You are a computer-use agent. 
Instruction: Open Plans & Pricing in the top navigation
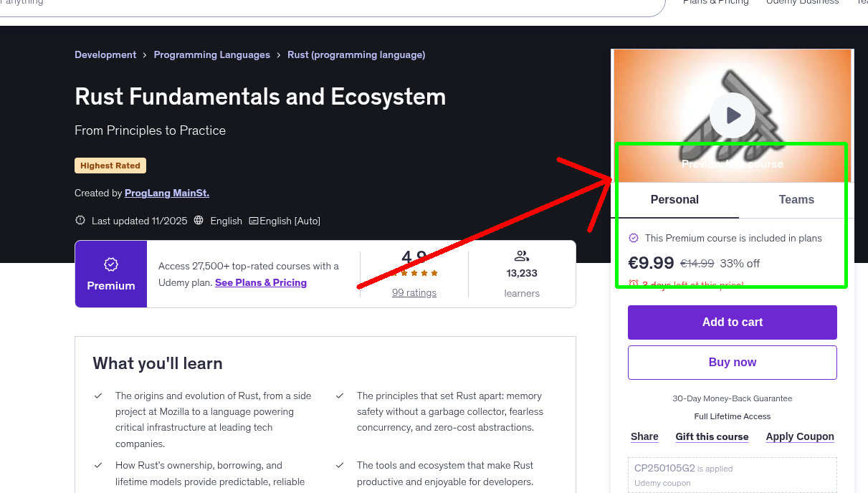(715, 3)
